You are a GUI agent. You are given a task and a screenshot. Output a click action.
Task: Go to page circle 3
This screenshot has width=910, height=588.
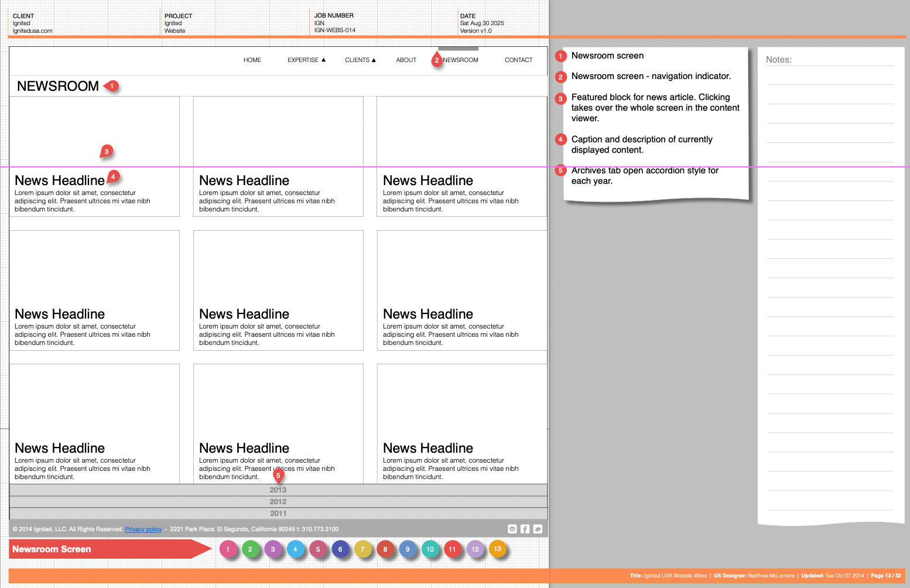[273, 549]
